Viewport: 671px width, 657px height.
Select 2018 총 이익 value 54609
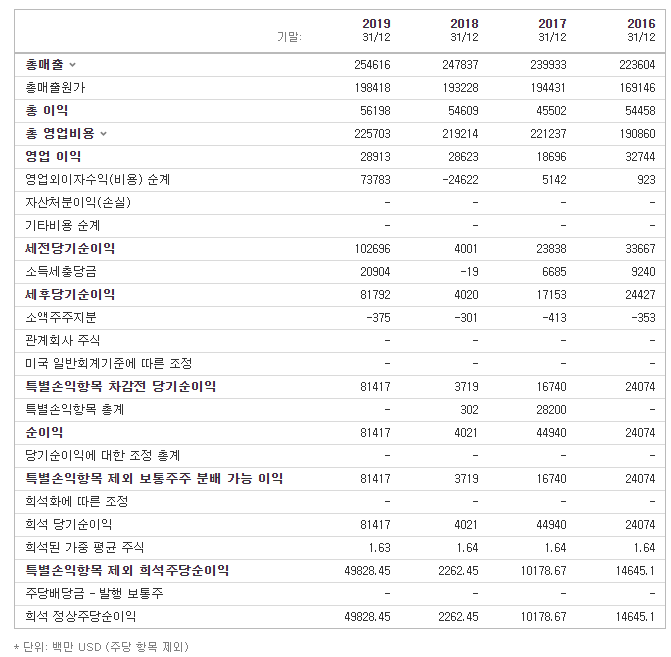[463, 111]
